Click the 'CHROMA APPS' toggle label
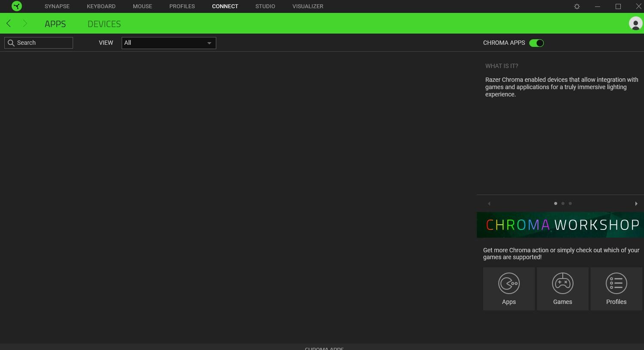This screenshot has width=644, height=350. (x=504, y=43)
